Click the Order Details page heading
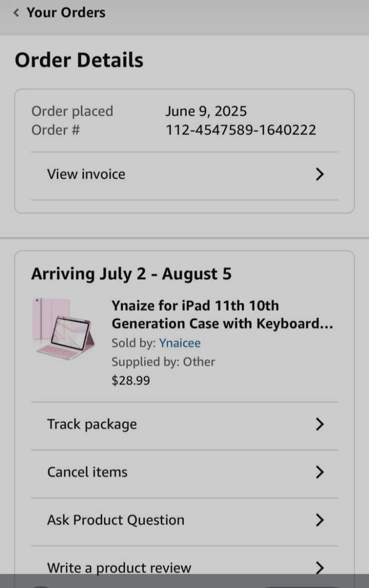 point(79,61)
